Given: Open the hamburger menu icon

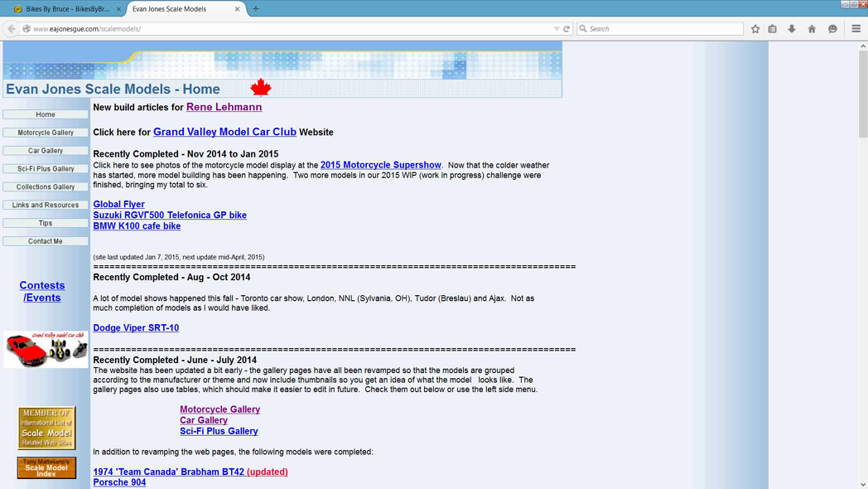Looking at the screenshot, I should 856,29.
